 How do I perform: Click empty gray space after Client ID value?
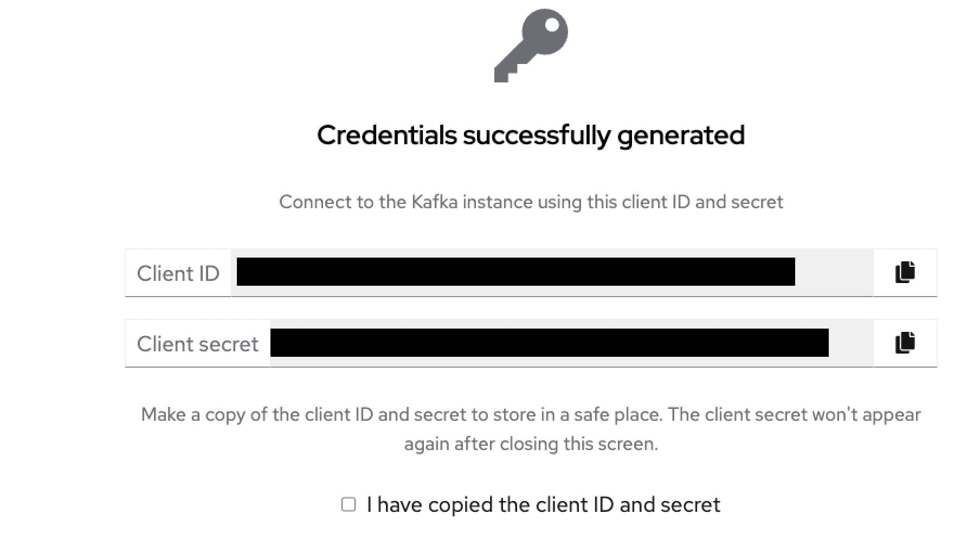click(834, 272)
